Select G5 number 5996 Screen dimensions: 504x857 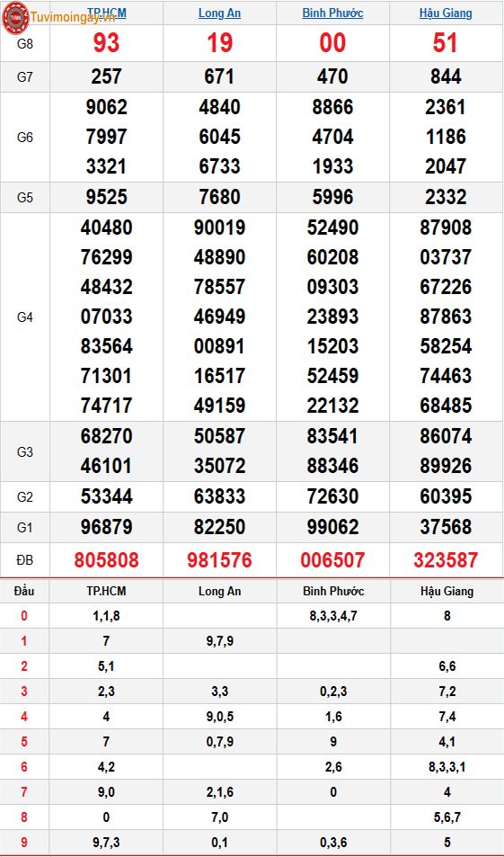tap(332, 197)
